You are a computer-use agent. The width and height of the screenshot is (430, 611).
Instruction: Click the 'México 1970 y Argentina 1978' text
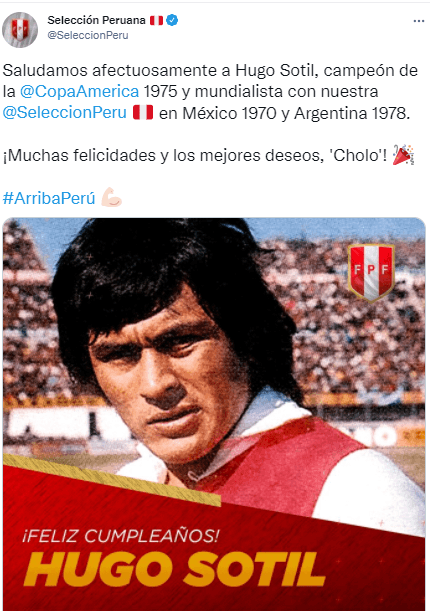point(296,113)
